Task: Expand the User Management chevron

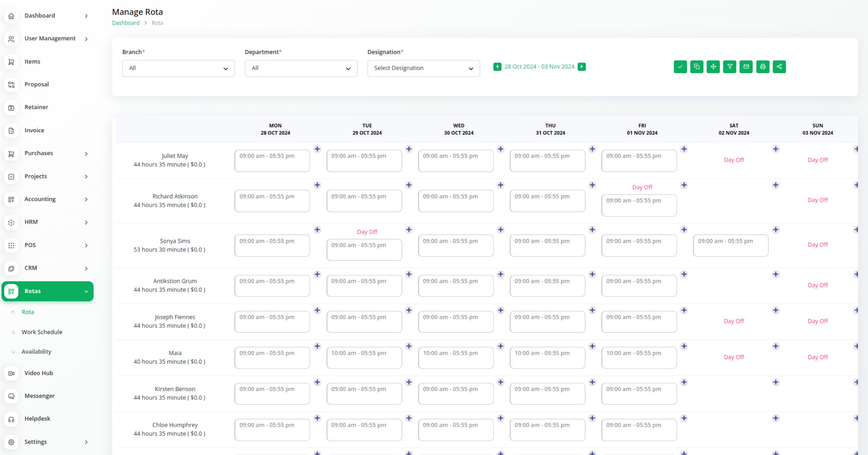Action: (86, 39)
